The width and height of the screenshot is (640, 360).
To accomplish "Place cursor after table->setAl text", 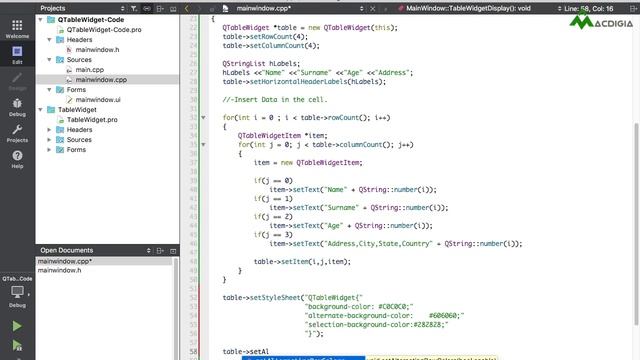I will tap(269, 351).
